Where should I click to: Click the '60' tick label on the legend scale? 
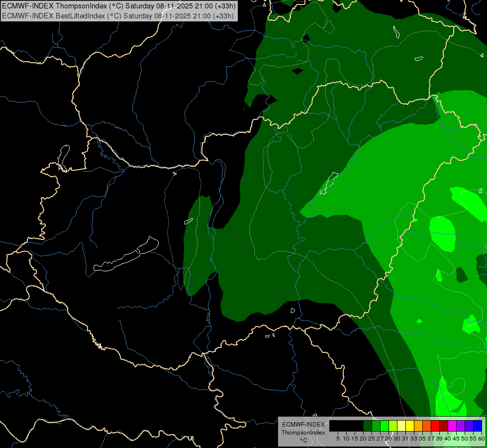coord(482,439)
